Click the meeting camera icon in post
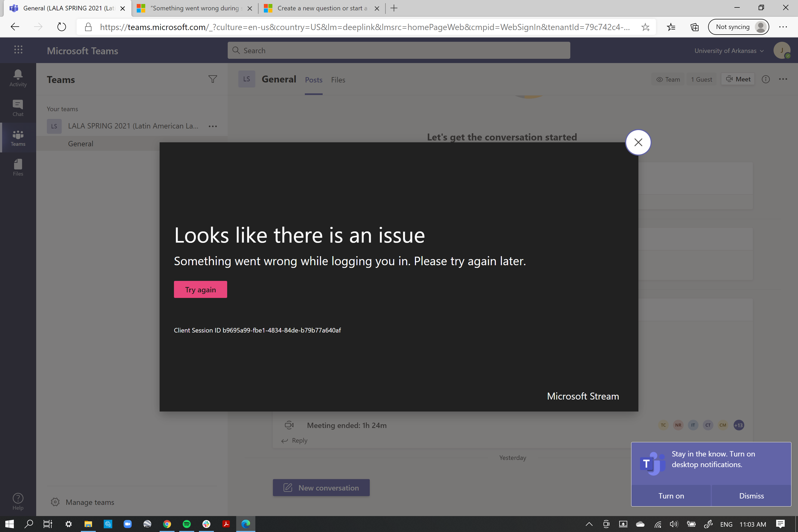 289,425
